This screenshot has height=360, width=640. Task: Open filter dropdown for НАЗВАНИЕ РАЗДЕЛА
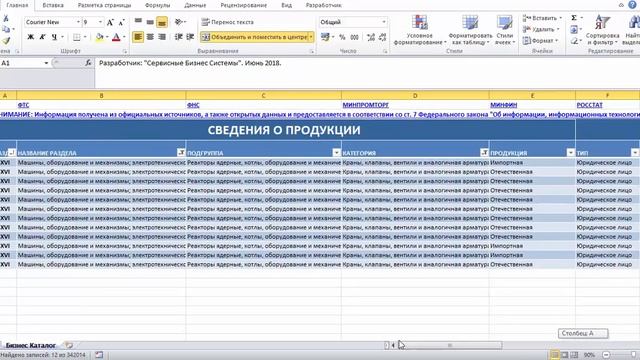tap(181, 153)
